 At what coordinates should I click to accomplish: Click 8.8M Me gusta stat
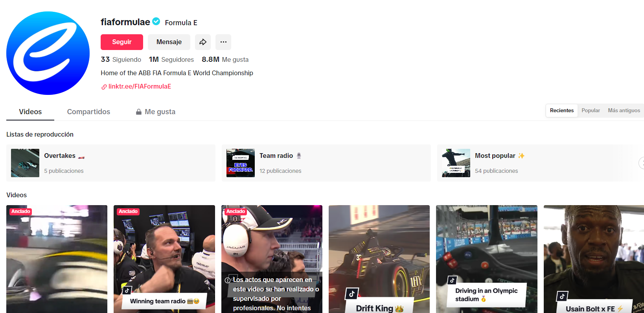pos(225,59)
